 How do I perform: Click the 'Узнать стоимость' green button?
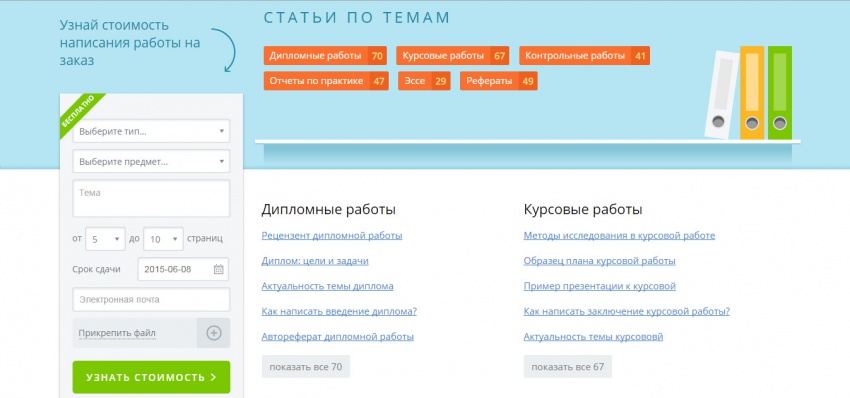(x=151, y=377)
